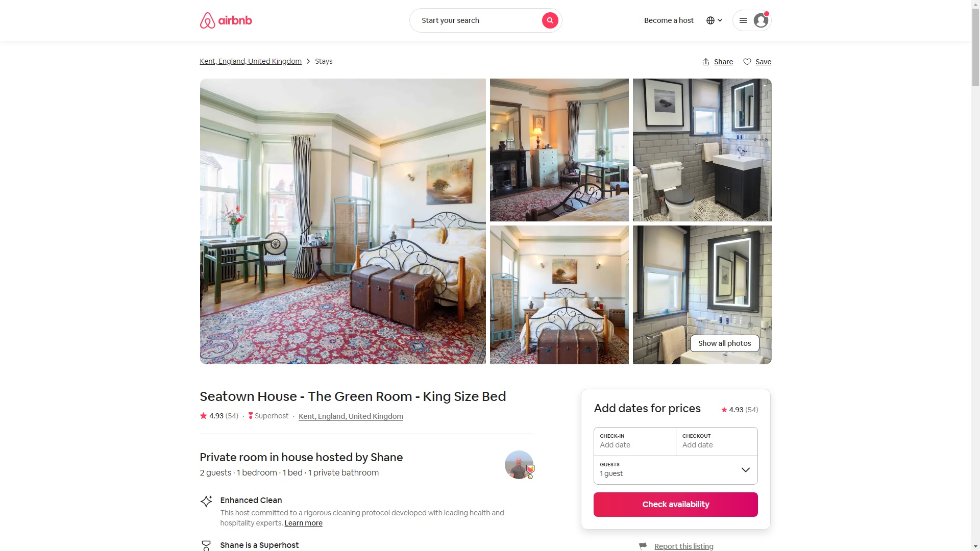This screenshot has height=551, width=980.
Task: Expand the Guests dropdown chevron
Action: [x=745, y=470]
